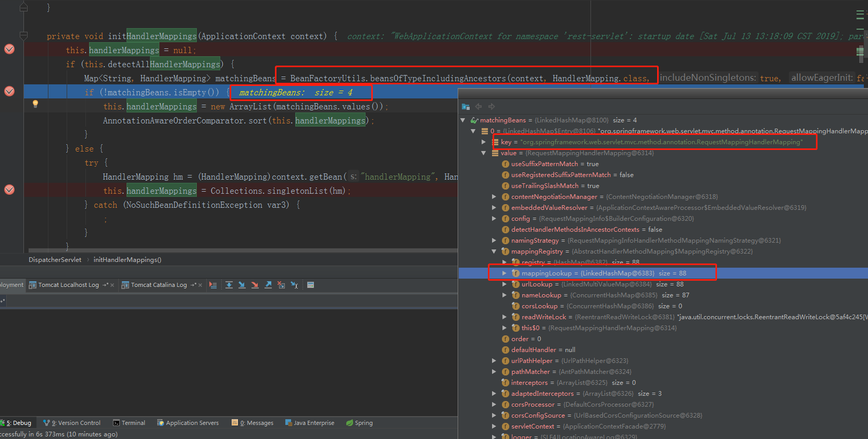This screenshot has width=868, height=439.
Task: Click the intention lightbulb in the editor
Action: (x=35, y=104)
